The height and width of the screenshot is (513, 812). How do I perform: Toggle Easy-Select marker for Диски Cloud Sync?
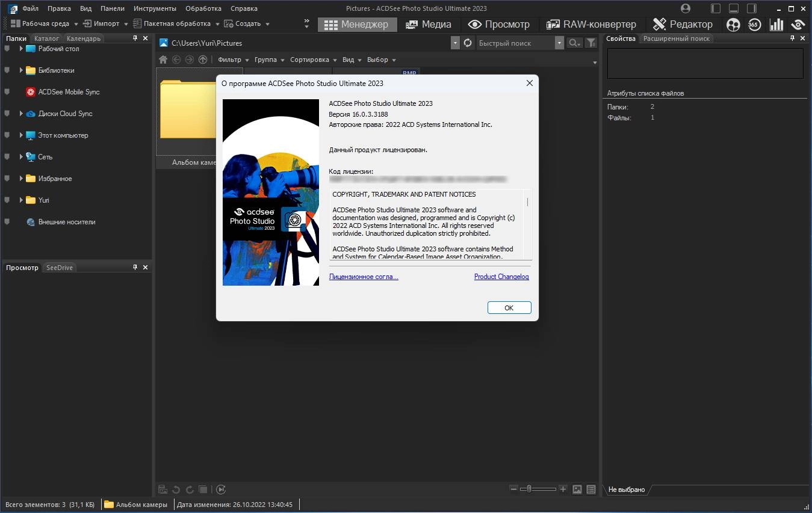coord(7,114)
